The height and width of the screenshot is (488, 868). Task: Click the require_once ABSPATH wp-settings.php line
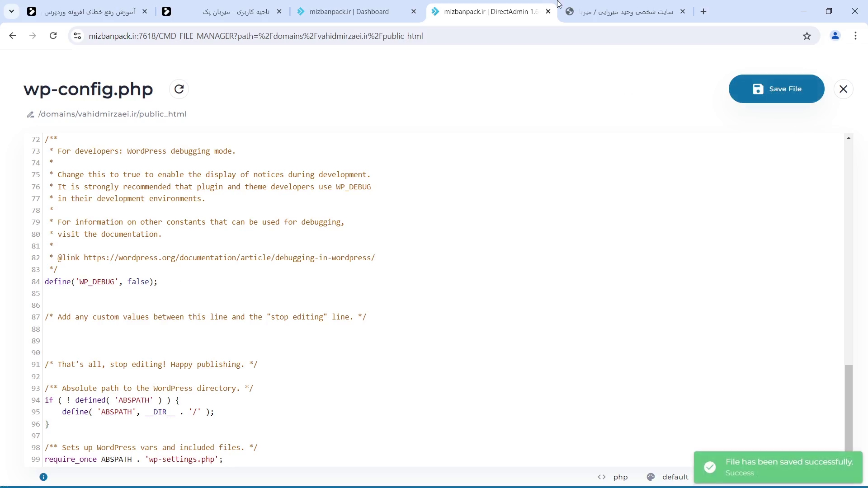[x=134, y=460]
